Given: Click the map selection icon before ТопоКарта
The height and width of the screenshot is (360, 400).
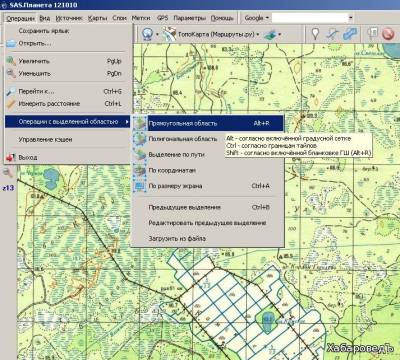Looking at the screenshot, I should click(169, 34).
